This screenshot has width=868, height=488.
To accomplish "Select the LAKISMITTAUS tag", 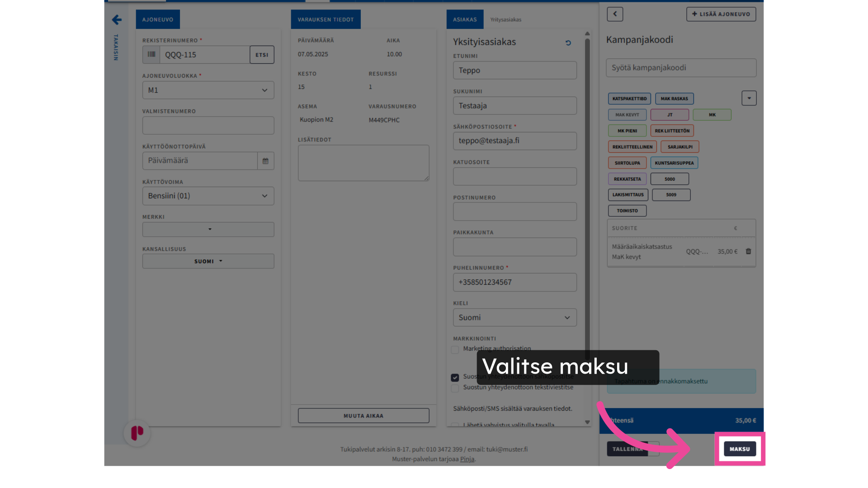I will (628, 195).
